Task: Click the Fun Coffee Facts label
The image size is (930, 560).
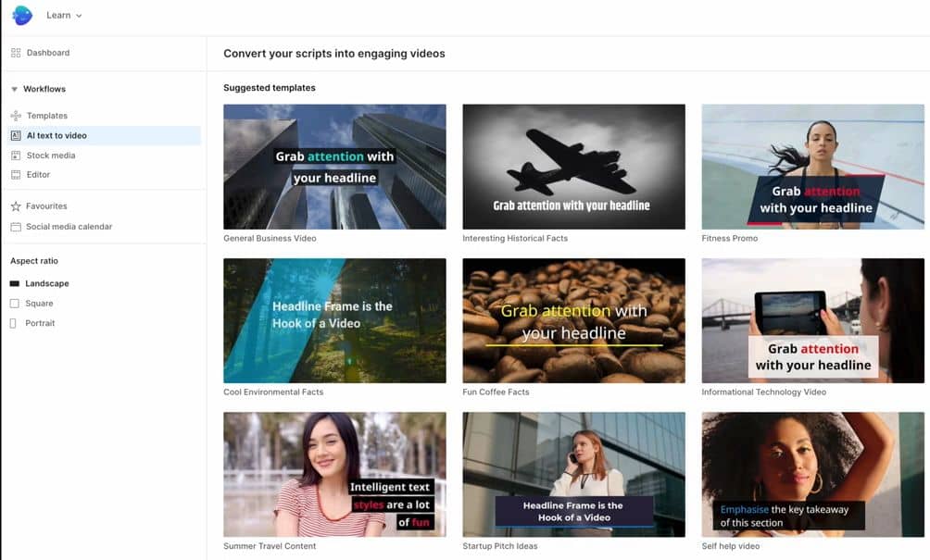Action: pos(496,392)
